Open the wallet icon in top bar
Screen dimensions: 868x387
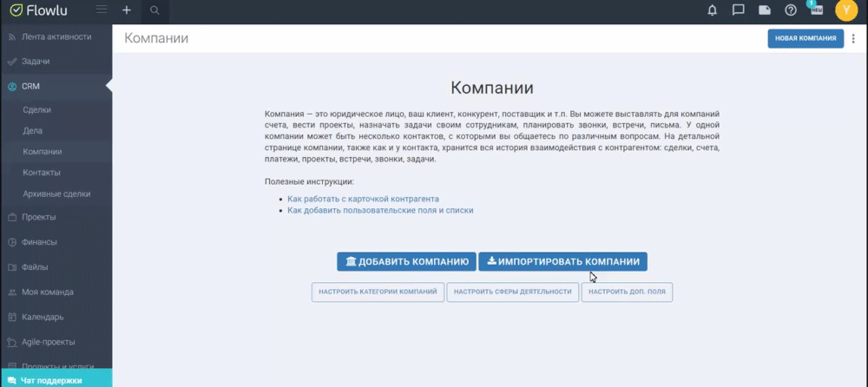(765, 10)
